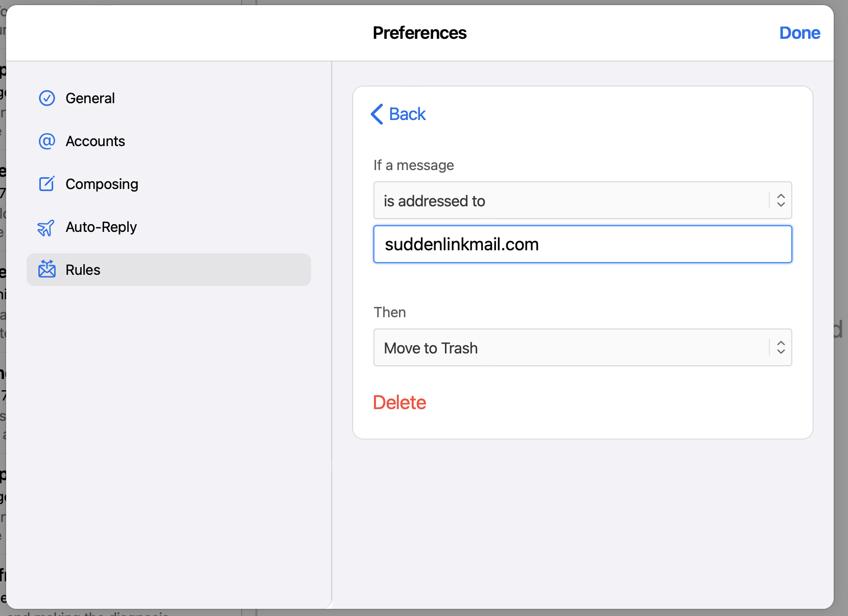
Task: Click the blue Back chevron arrow
Action: click(377, 114)
